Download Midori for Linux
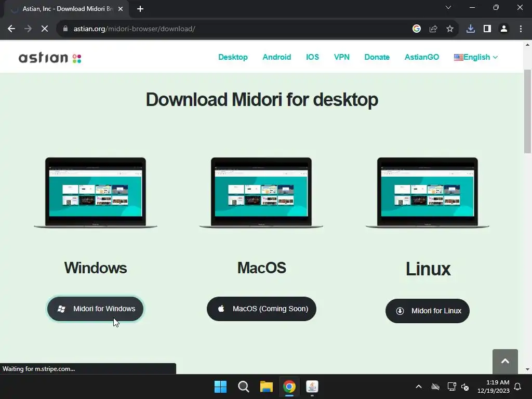The width and height of the screenshot is (532, 399). [428, 311]
